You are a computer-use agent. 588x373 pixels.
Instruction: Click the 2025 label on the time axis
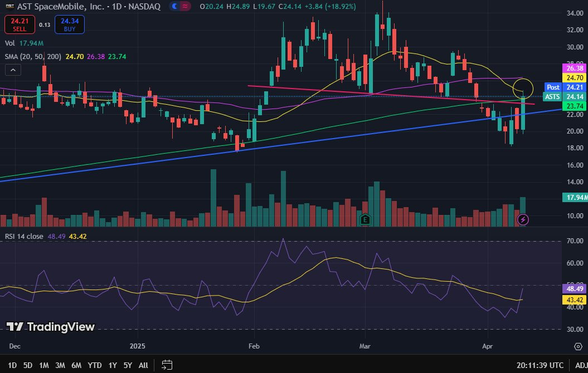pyautogui.click(x=137, y=346)
